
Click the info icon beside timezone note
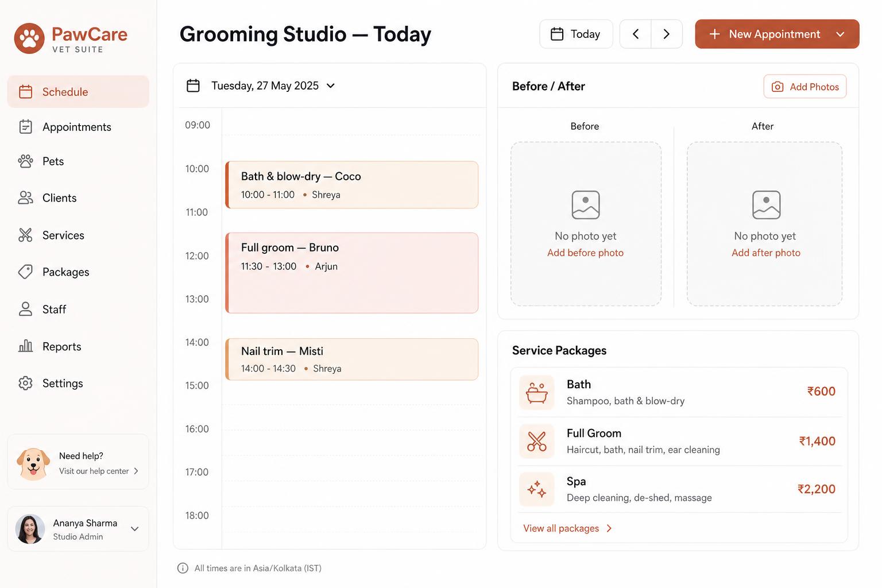pyautogui.click(x=183, y=568)
